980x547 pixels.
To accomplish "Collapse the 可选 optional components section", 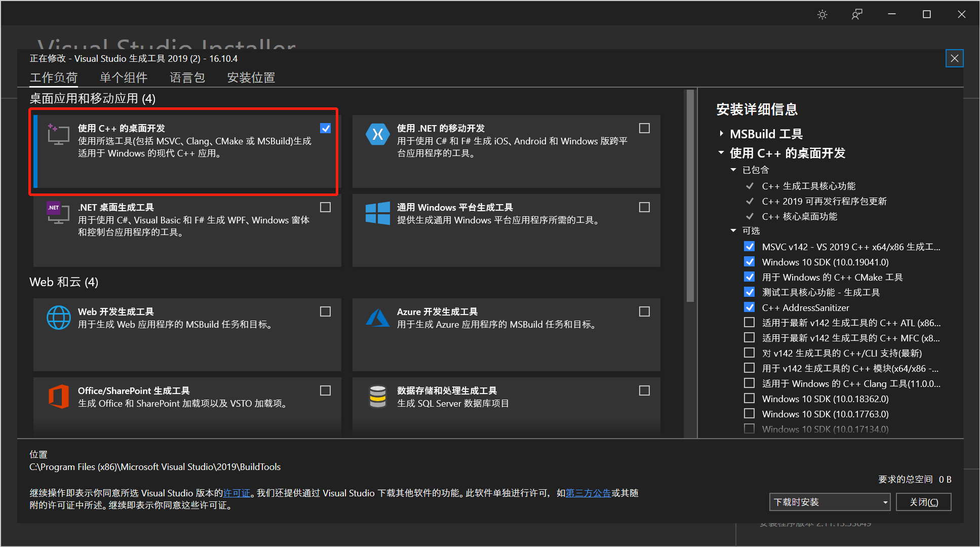I will pyautogui.click(x=733, y=230).
